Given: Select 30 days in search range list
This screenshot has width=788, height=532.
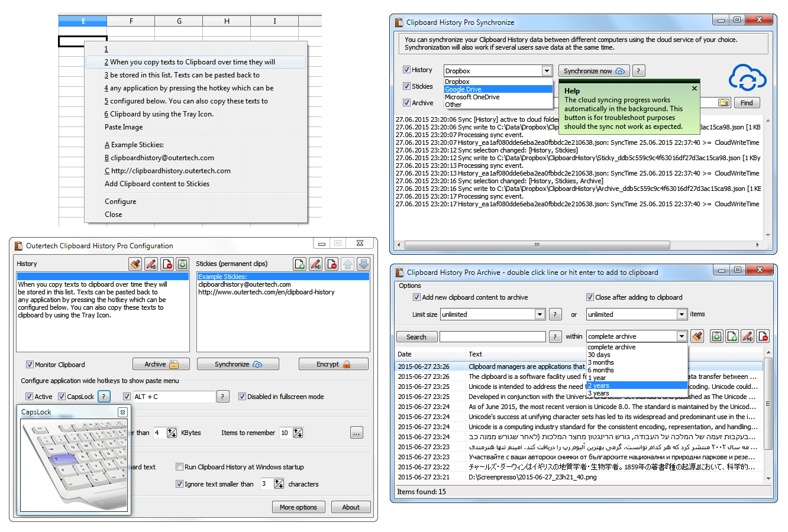Looking at the screenshot, I should click(x=637, y=355).
